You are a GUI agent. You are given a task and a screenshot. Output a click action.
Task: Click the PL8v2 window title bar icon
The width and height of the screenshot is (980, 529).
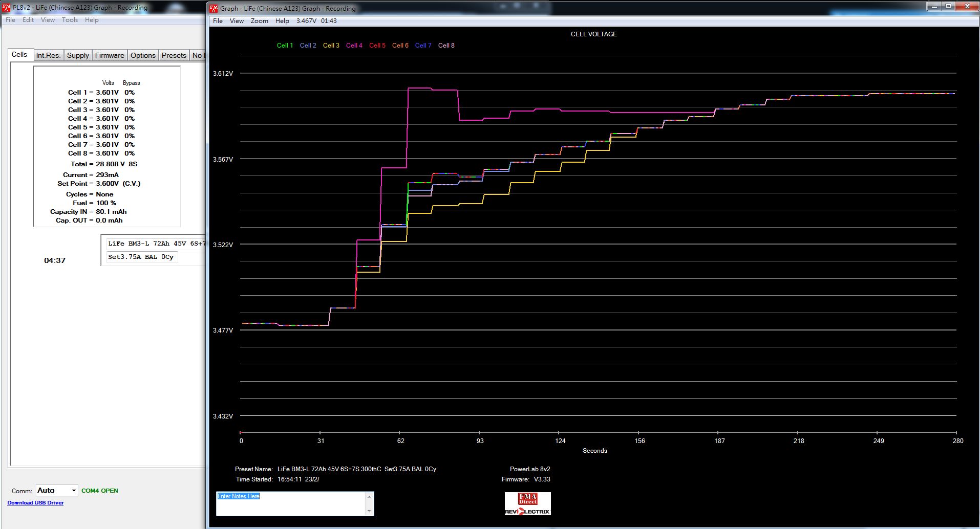pos(6,8)
